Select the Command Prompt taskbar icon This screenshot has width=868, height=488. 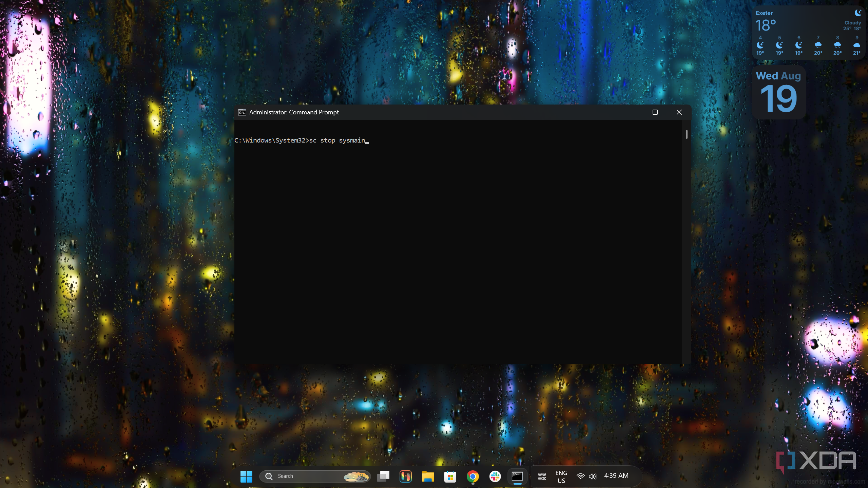pyautogui.click(x=517, y=476)
